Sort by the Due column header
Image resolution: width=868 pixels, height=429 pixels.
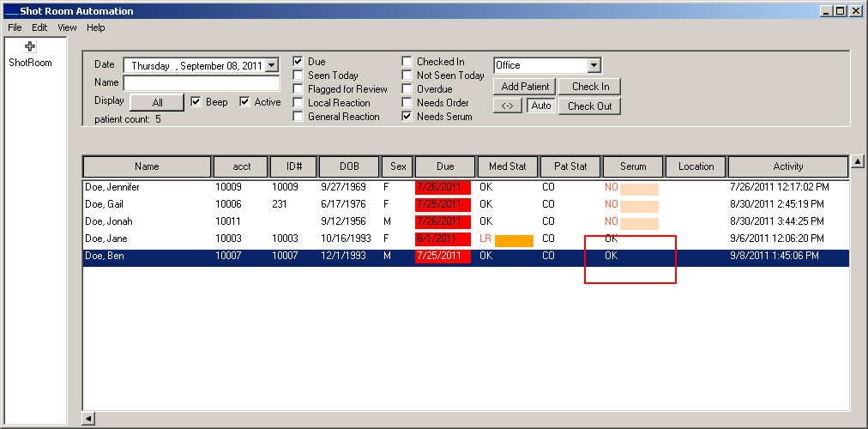click(444, 166)
